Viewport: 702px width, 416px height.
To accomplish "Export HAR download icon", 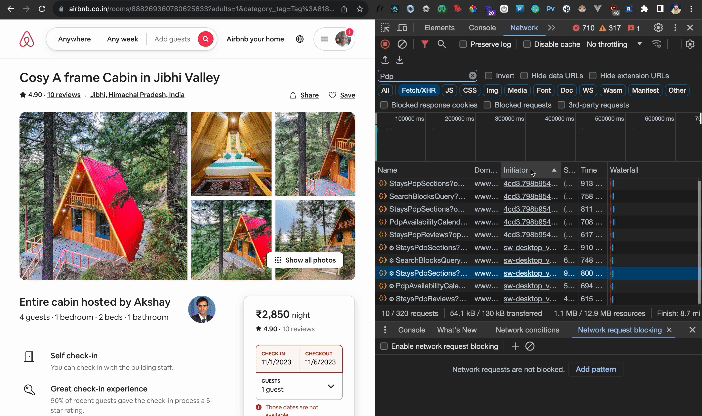I will tap(400, 60).
